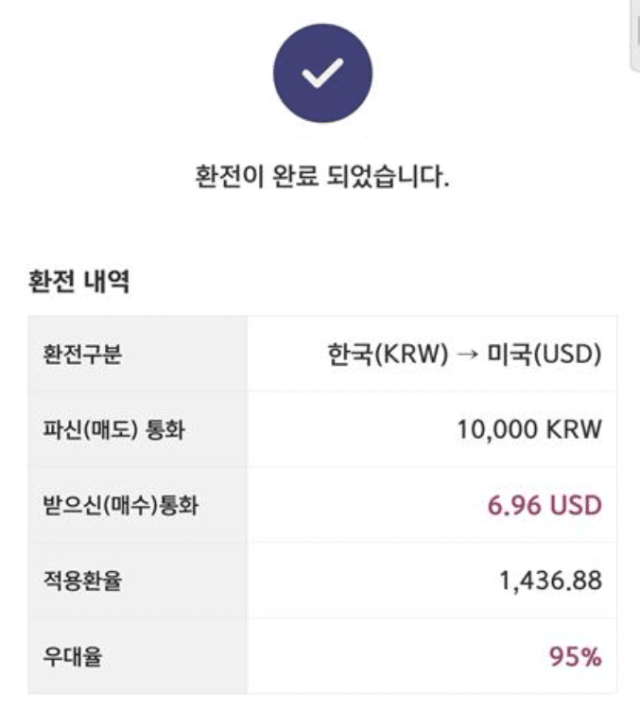The image size is (640, 712).
Task: Click the 한국(KRW) source currency text
Action: click(x=388, y=354)
